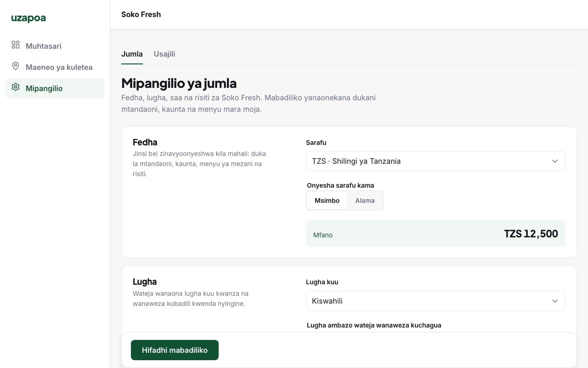Switch to the Jumla tab
Screen dimensions: 588x368
tap(132, 54)
